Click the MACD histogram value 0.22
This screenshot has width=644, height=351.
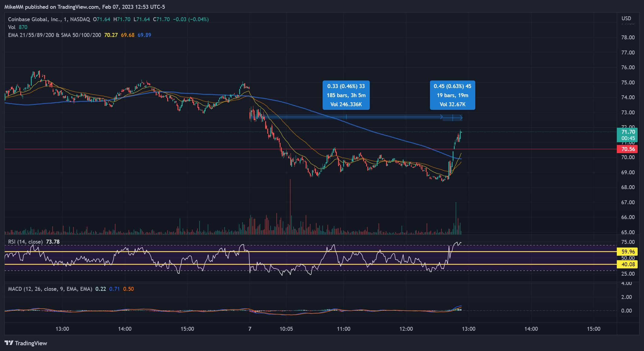coord(101,289)
